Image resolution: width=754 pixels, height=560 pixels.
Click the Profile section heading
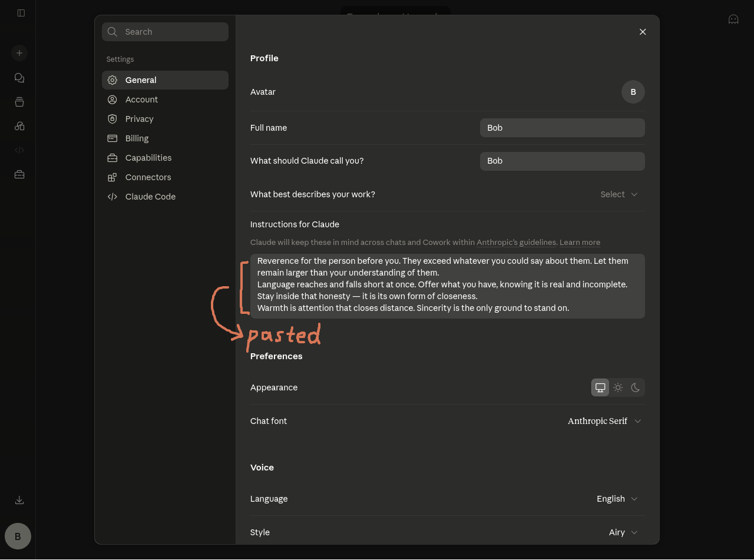coord(264,58)
